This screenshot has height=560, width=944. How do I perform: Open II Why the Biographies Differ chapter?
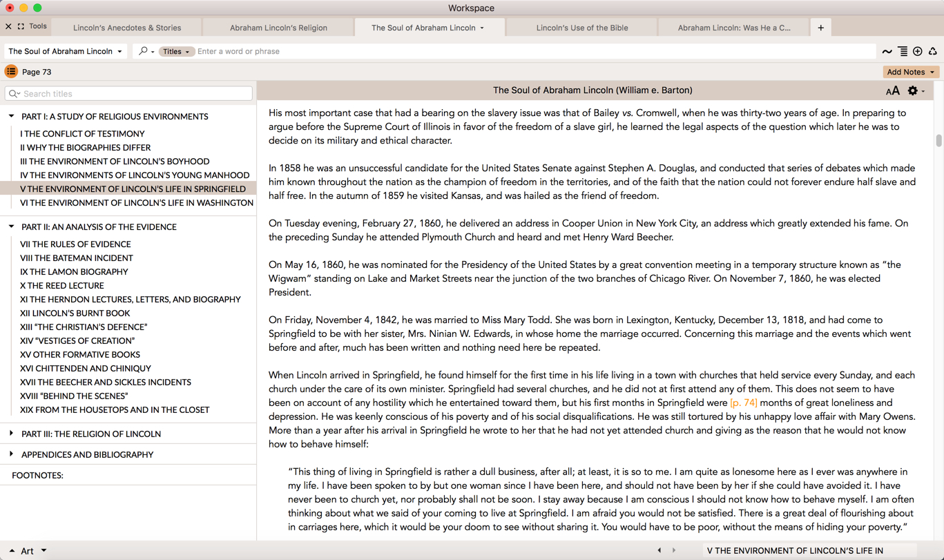[85, 148]
